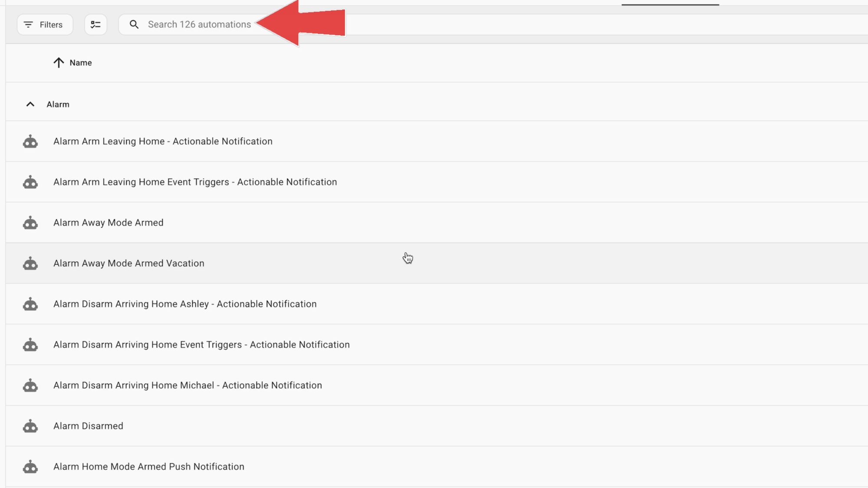Open Alarm Home Mode Armed Push Notification
The width and height of the screenshot is (868, 488).
coord(148,467)
